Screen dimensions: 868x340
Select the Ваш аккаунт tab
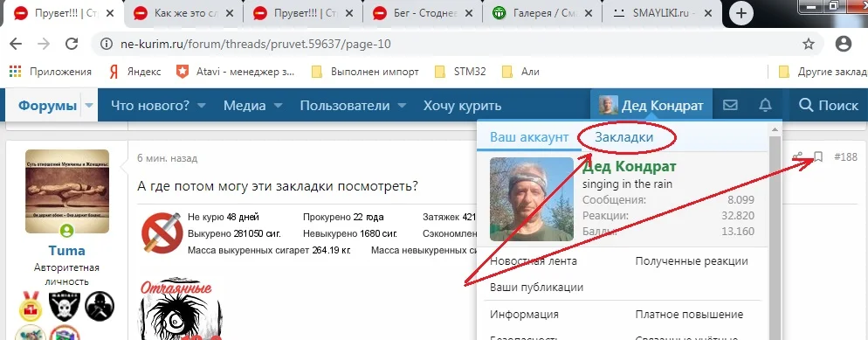(529, 137)
